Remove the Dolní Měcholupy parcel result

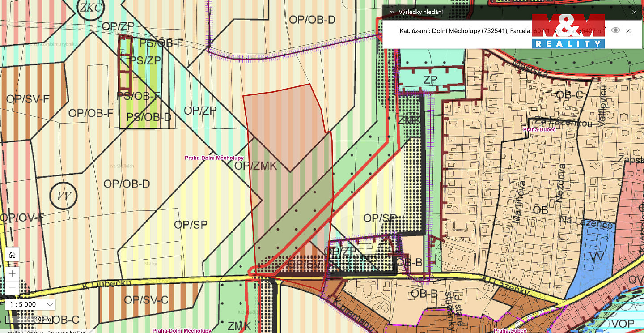(628, 30)
